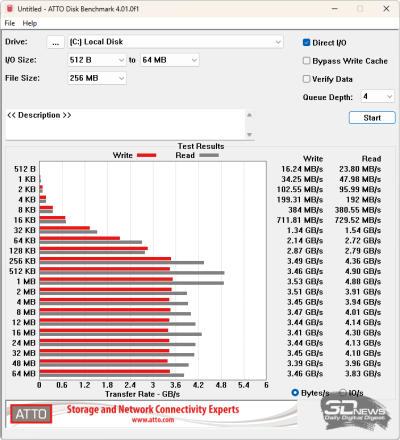
Task: Click into the Description text field
Action: click(126, 125)
